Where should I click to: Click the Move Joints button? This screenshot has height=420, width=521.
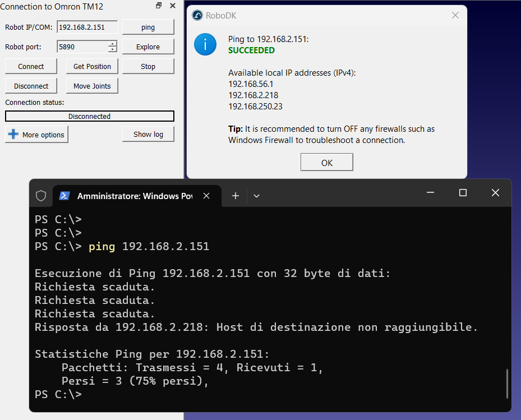pyautogui.click(x=92, y=86)
